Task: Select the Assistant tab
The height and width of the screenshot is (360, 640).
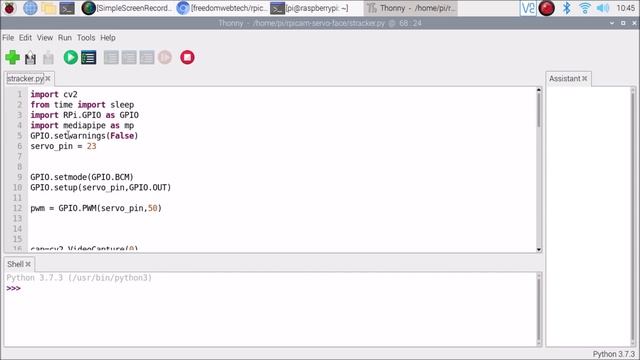Action: coord(564,78)
